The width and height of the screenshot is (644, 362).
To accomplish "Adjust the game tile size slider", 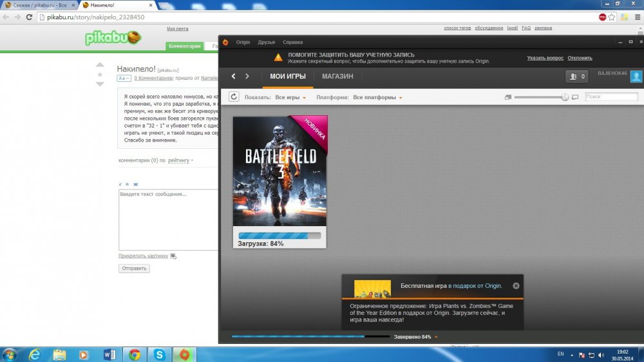I will (x=564, y=97).
